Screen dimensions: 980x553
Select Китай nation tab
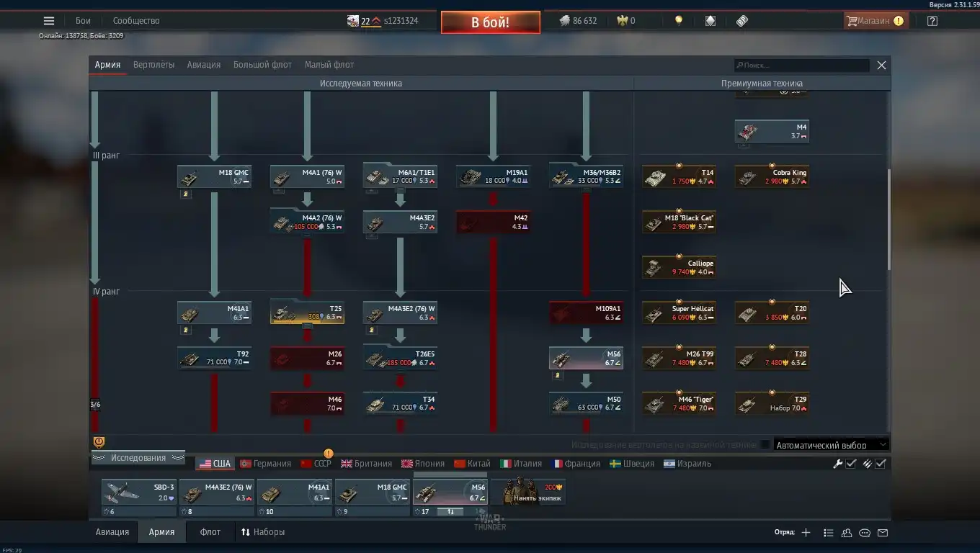(472, 464)
